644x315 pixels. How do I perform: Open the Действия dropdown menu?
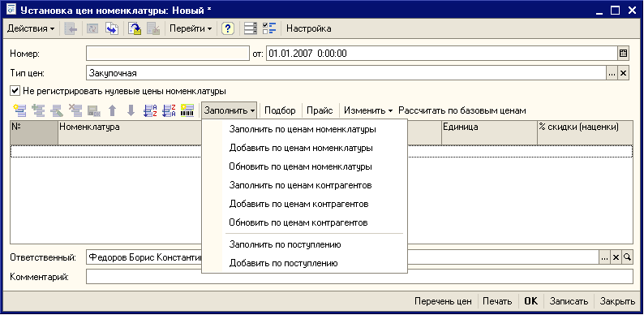coord(31,28)
